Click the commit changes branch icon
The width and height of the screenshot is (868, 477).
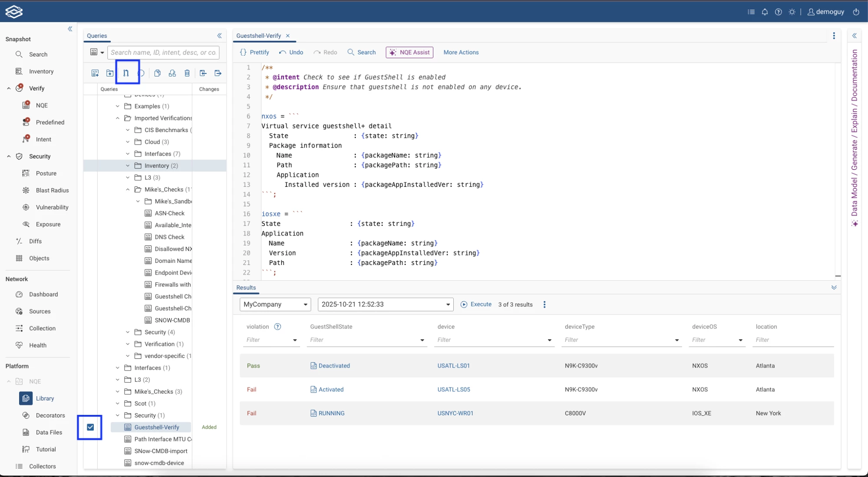[x=126, y=73]
